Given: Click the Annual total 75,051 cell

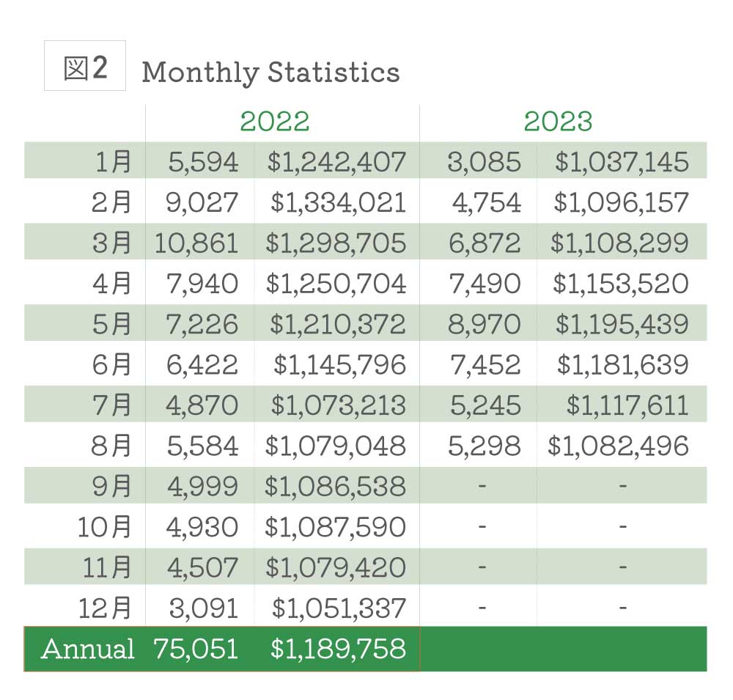Looking at the screenshot, I should point(196,649).
